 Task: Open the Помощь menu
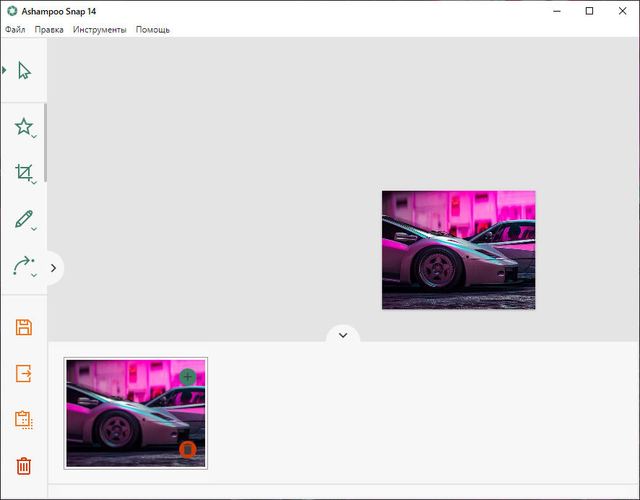coord(153,30)
